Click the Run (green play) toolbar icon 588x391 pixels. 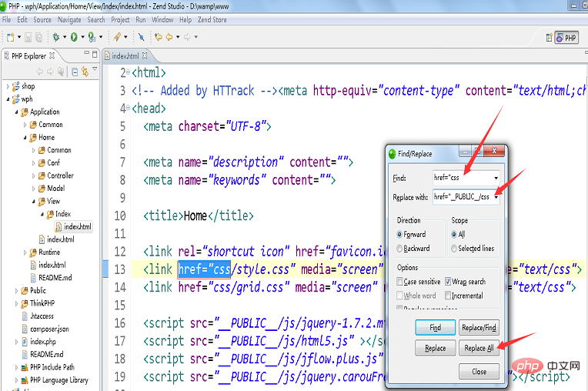pyautogui.click(x=74, y=37)
